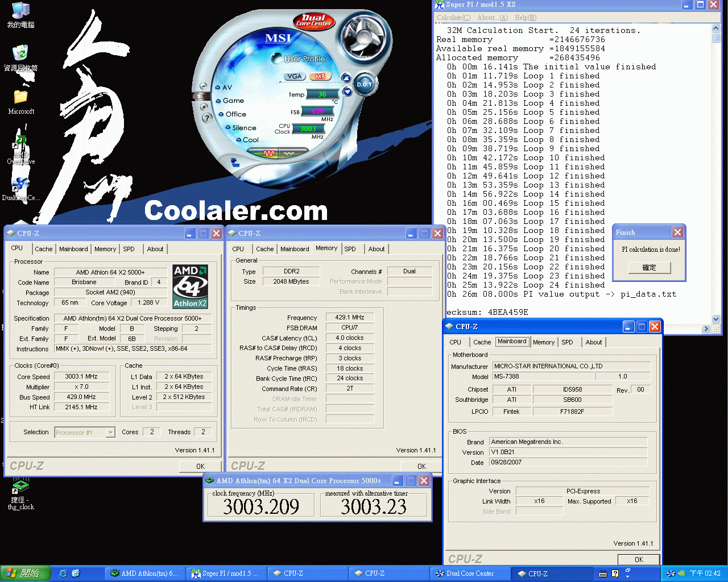Click the confirm button in the Finish dialog

[x=649, y=267]
